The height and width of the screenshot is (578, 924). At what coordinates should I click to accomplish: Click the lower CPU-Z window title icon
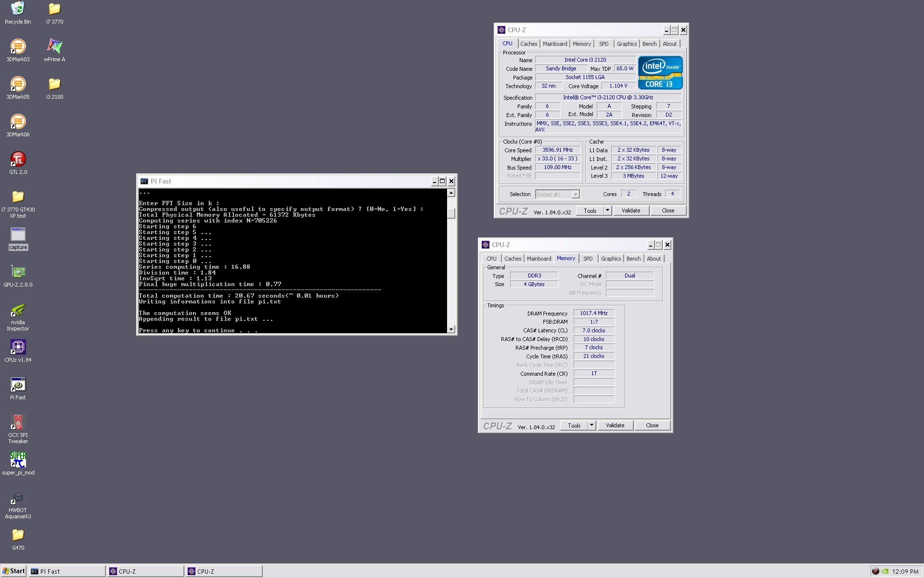click(x=485, y=245)
